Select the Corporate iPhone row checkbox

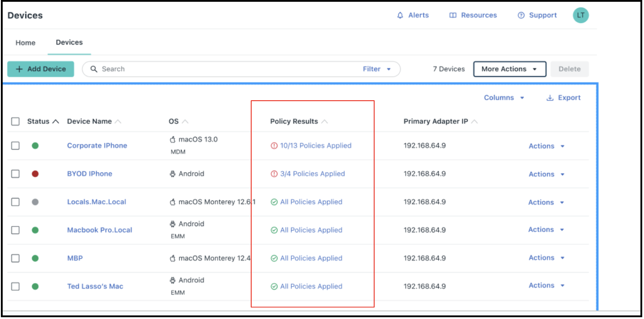16,146
